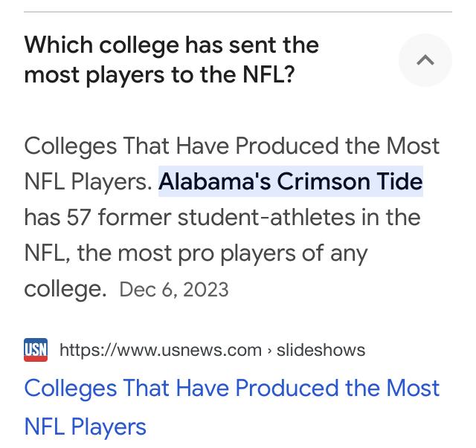
Task: Click the highlighted Alabama's Crimson Tide text
Action: pyautogui.click(x=290, y=181)
